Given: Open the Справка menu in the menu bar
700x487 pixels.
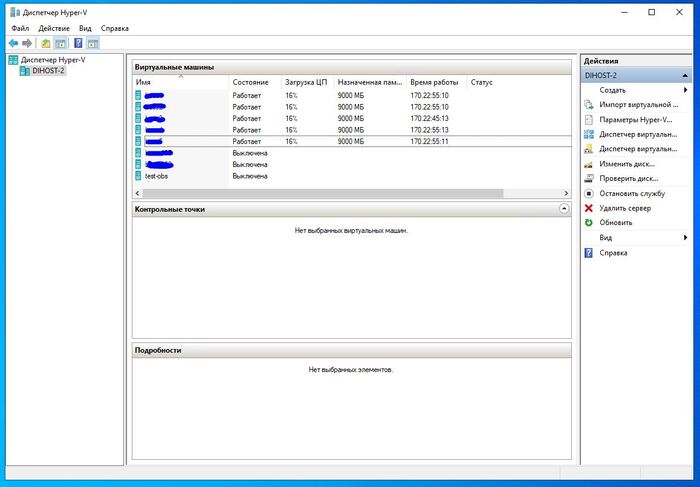Looking at the screenshot, I should (115, 28).
